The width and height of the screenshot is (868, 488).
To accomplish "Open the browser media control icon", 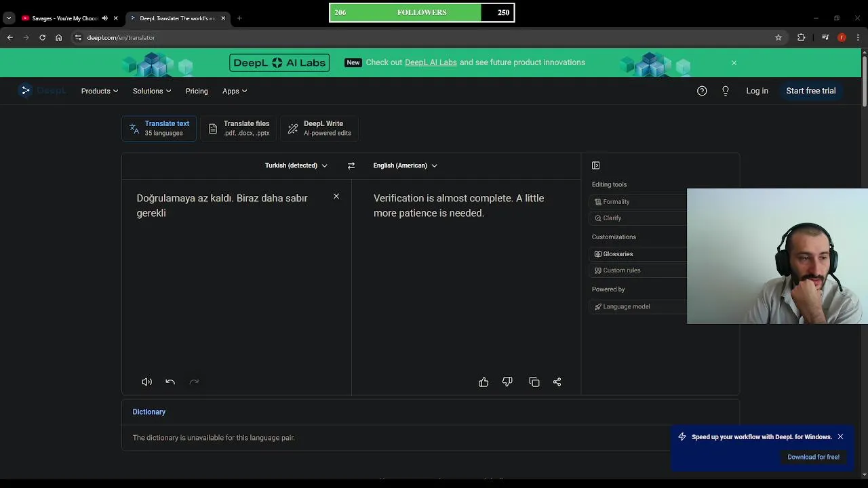I will click(x=825, y=37).
